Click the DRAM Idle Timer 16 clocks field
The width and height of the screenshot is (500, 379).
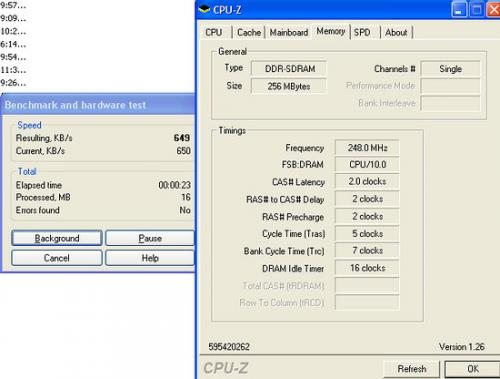[x=367, y=268]
